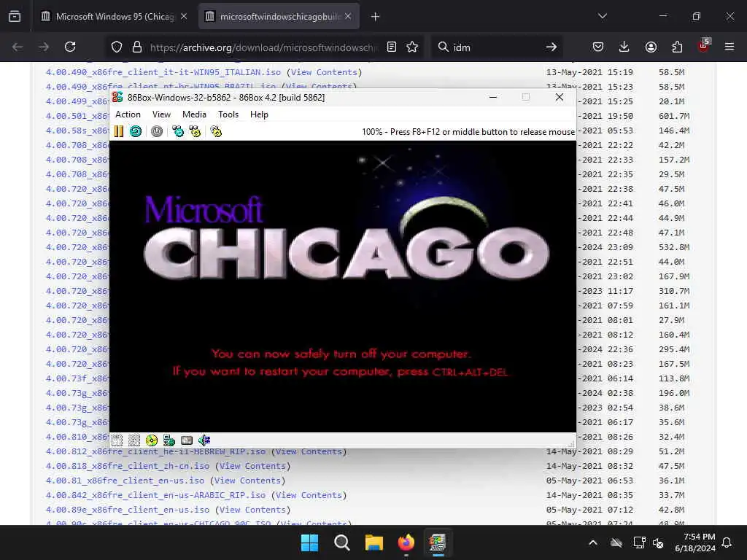Image resolution: width=747 pixels, height=560 pixels.
Task: Click the Chicago emulated display screen
Action: coord(343,286)
